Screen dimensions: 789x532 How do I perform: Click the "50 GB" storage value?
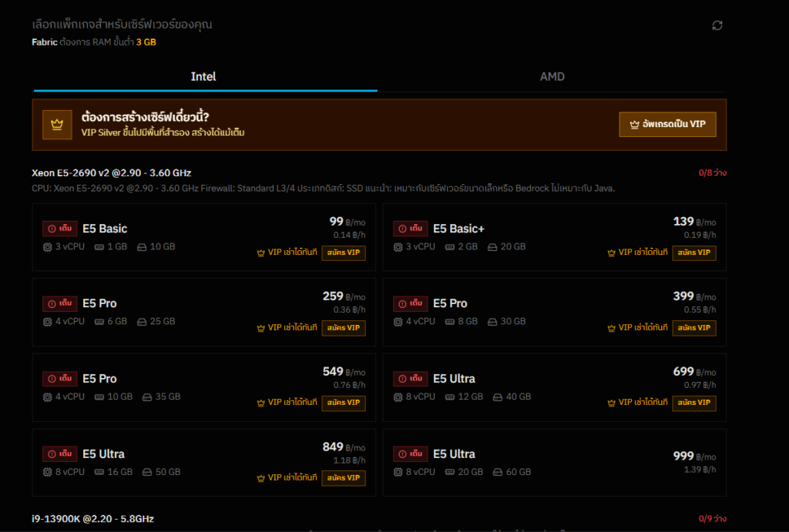tap(167, 472)
